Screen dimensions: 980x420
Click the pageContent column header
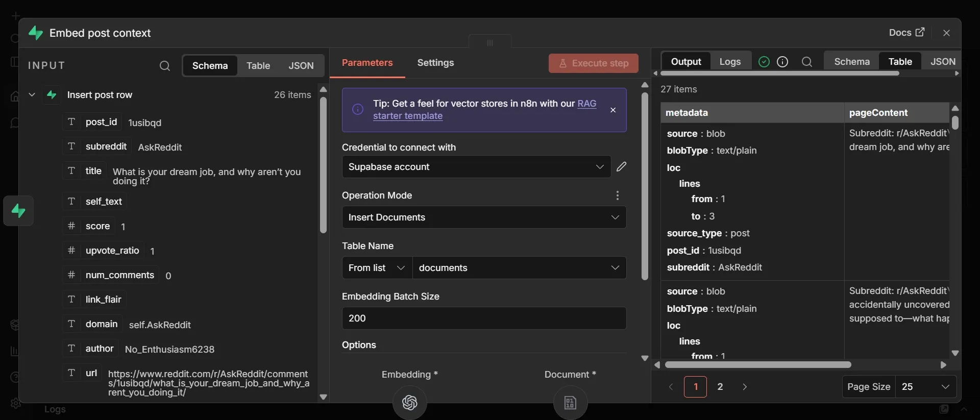pos(897,113)
